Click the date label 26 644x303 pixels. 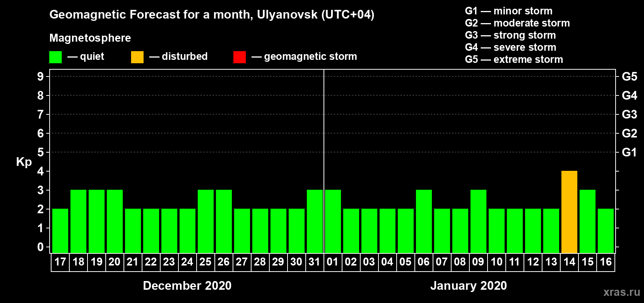tap(224, 262)
